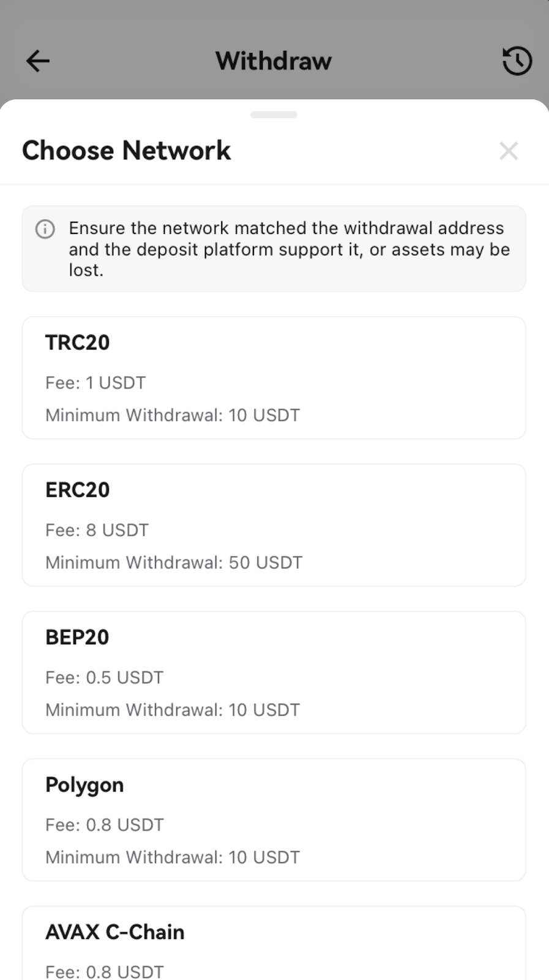Choose the BEP20 network option
Viewport: 549px width, 980px height.
click(274, 673)
